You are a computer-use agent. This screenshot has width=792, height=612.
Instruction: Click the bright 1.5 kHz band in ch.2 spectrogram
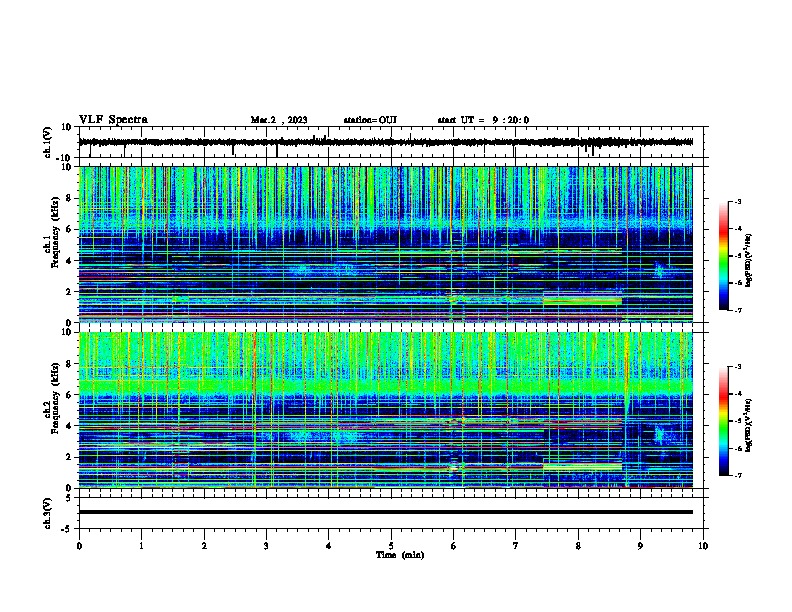pos(582,467)
